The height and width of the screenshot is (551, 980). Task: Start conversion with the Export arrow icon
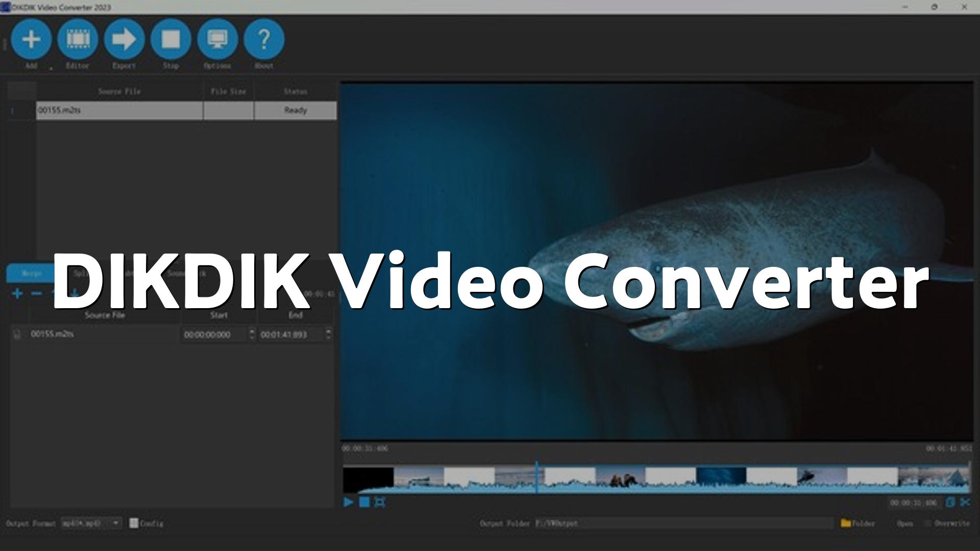pos(124,39)
